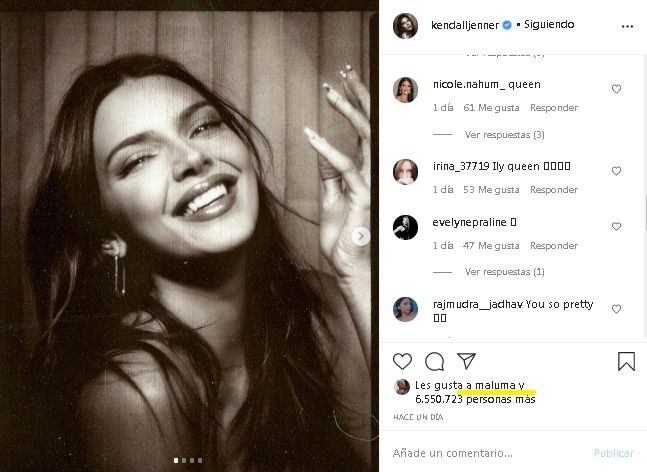Reply to the irina_37719 comment via Responder
This screenshot has width=647, height=472.
click(x=554, y=190)
